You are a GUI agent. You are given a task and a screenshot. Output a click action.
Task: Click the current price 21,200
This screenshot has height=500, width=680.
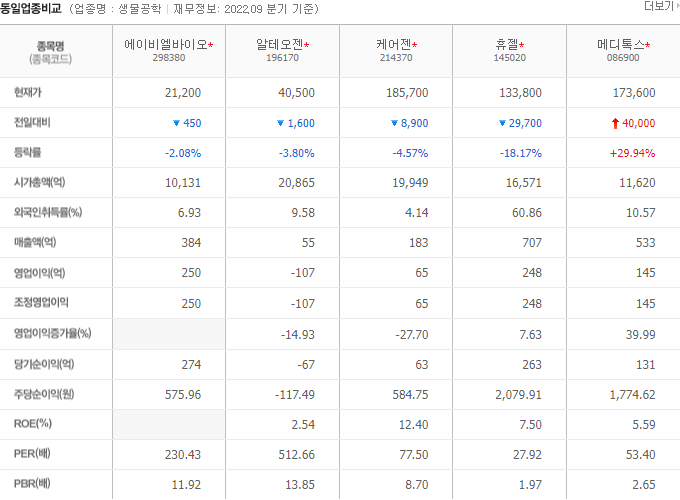(x=183, y=93)
